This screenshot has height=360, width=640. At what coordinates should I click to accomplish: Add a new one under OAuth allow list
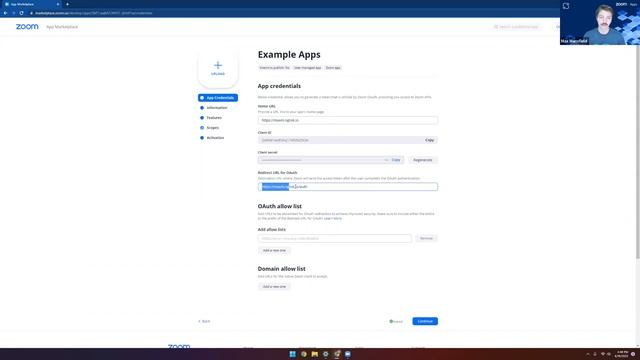pyautogui.click(x=274, y=251)
